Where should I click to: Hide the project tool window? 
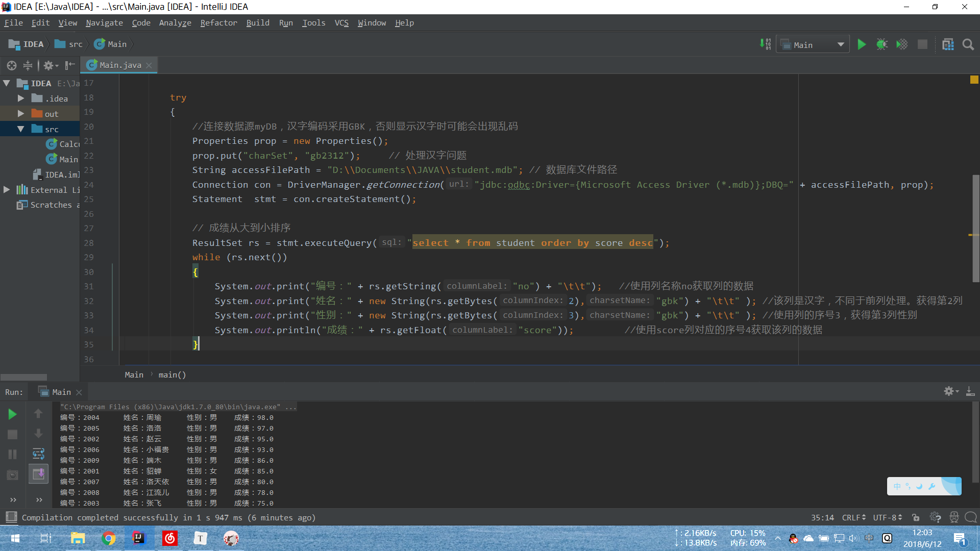tap(70, 65)
